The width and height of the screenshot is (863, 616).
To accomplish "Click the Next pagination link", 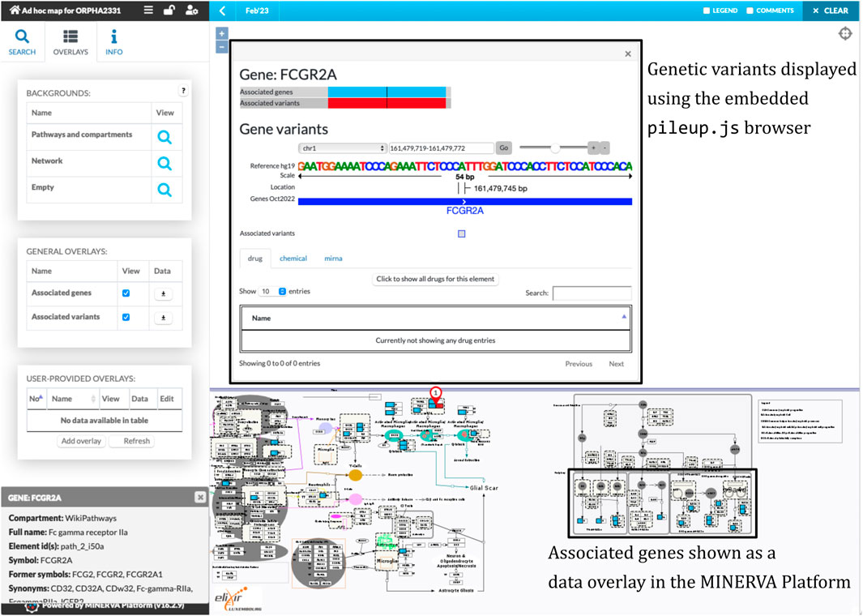I will pos(617,364).
